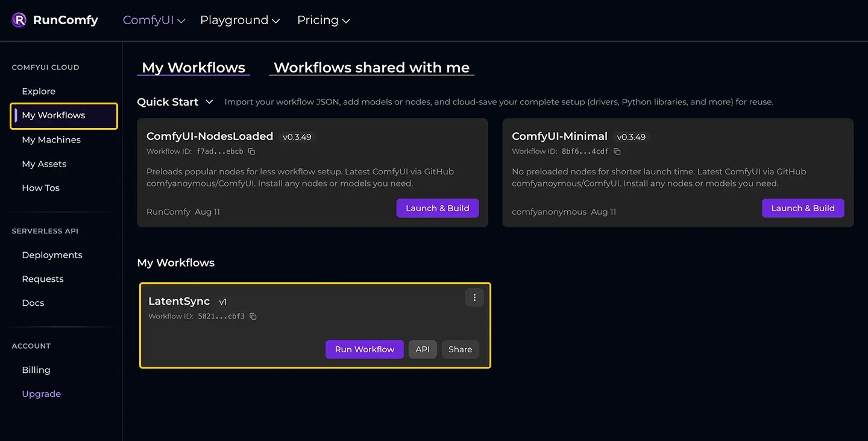Click the workflow ID f7ad...ebcb

pos(220,151)
